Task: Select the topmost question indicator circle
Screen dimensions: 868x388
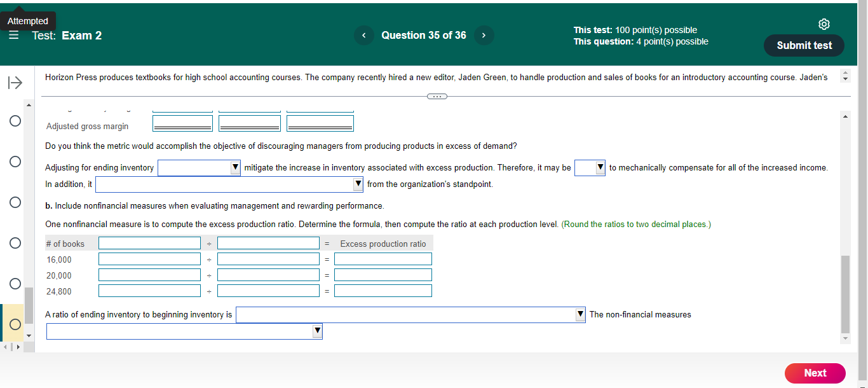Action: pyautogui.click(x=15, y=120)
